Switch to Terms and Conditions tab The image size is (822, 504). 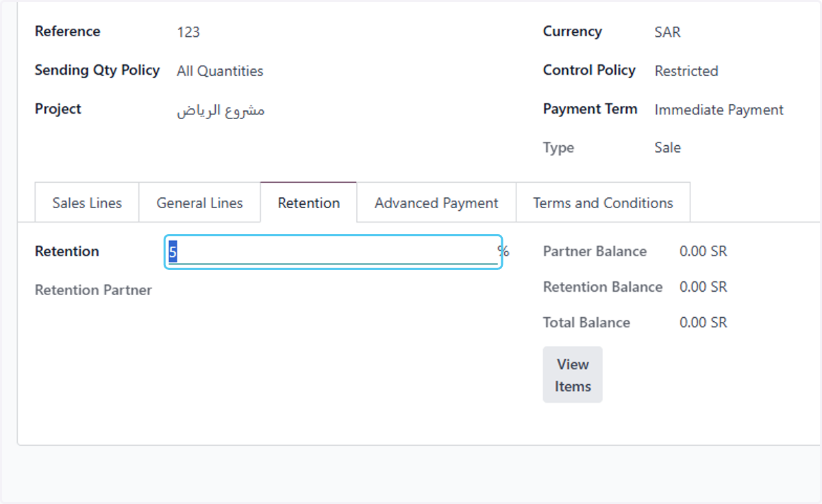click(x=603, y=203)
